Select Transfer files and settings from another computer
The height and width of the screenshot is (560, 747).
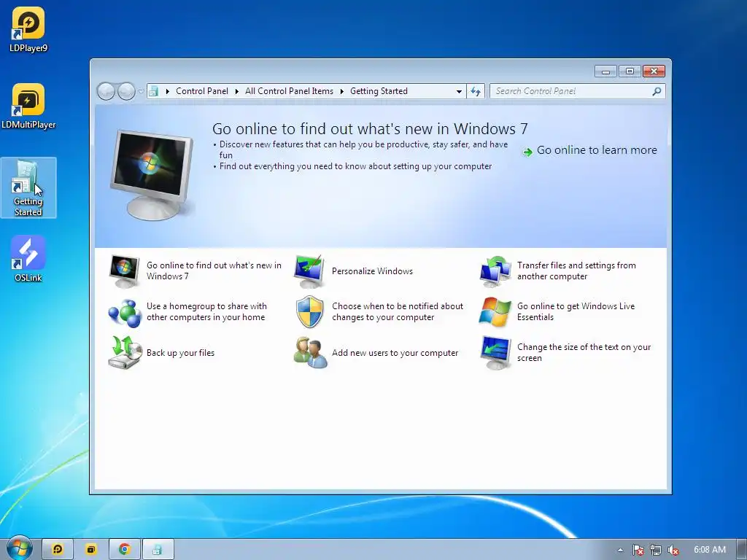pos(576,271)
